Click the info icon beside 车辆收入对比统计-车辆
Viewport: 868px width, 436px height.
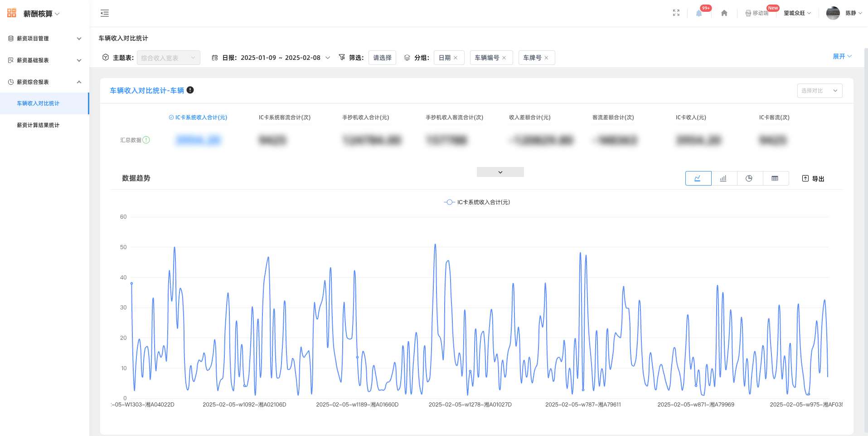click(x=190, y=90)
